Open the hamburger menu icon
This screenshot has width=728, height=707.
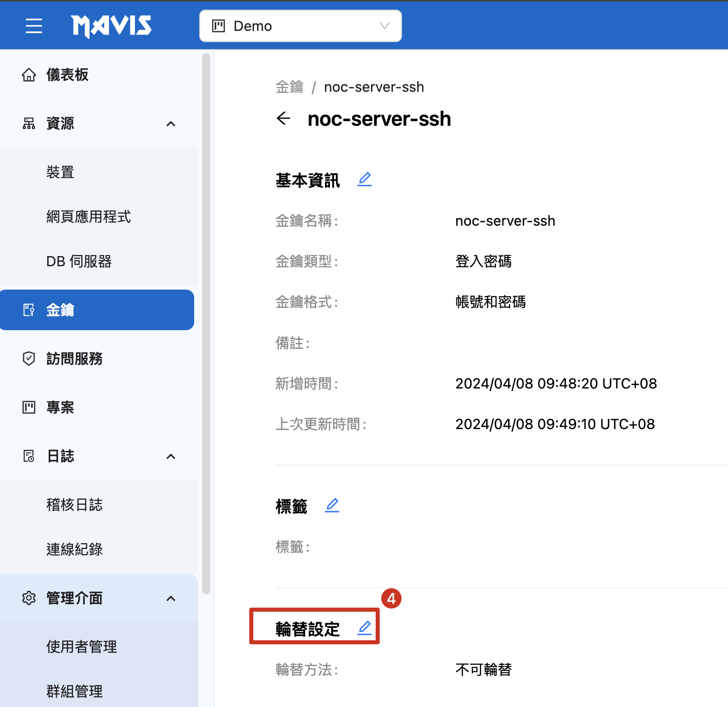click(34, 25)
